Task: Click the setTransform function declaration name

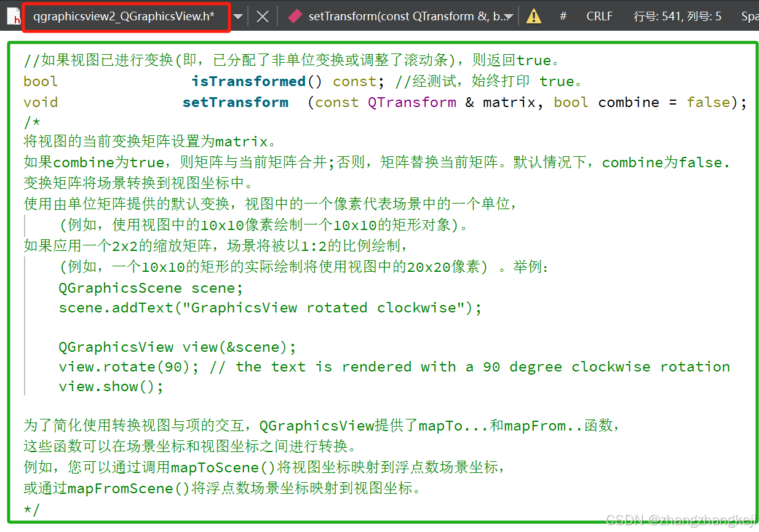Action: click(x=236, y=102)
